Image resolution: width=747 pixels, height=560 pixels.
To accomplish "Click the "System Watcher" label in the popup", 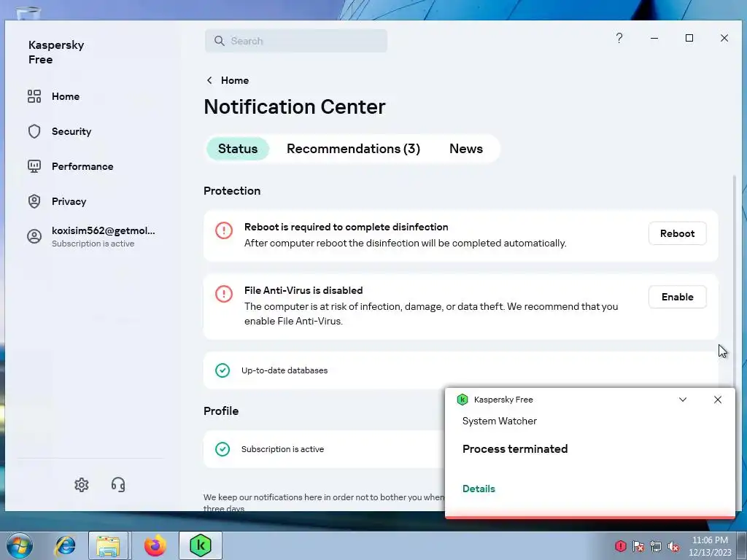I will [499, 421].
